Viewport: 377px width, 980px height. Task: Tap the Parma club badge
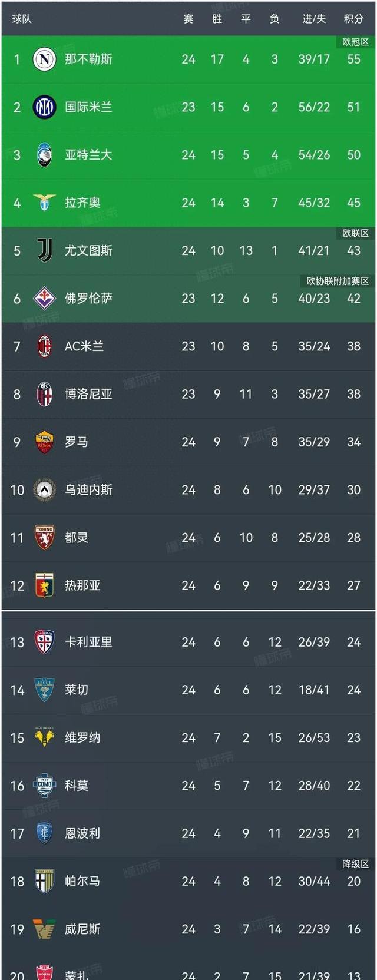click(44, 881)
